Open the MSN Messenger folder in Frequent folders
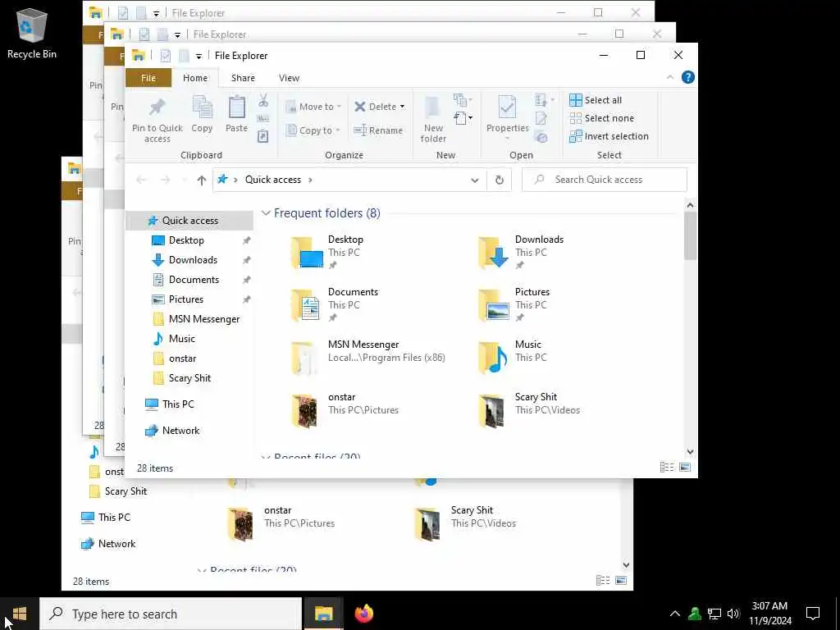This screenshot has height=630, width=840. click(x=368, y=357)
